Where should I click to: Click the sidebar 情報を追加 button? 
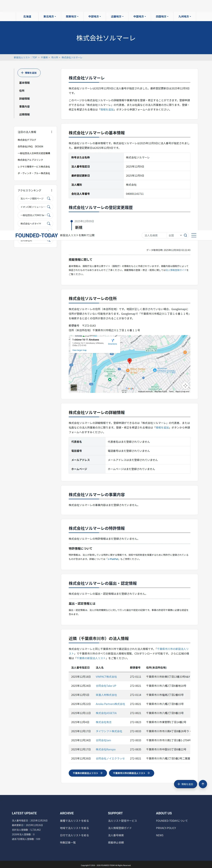29,73
